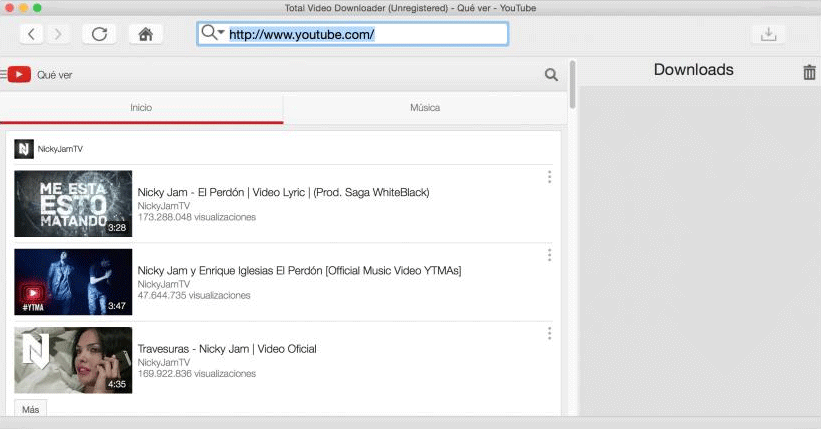821x429 pixels.
Task: Open the NickyJamTV channel avatar
Action: click(x=24, y=149)
